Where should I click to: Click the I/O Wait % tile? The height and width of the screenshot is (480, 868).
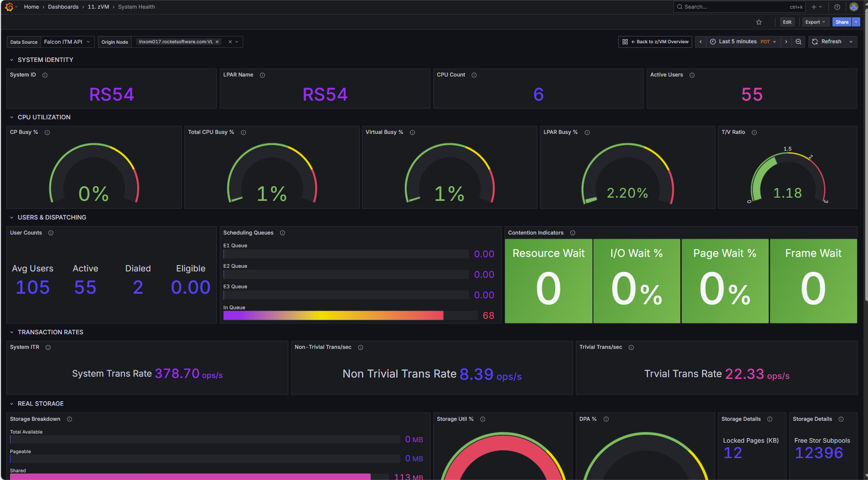[637, 281]
